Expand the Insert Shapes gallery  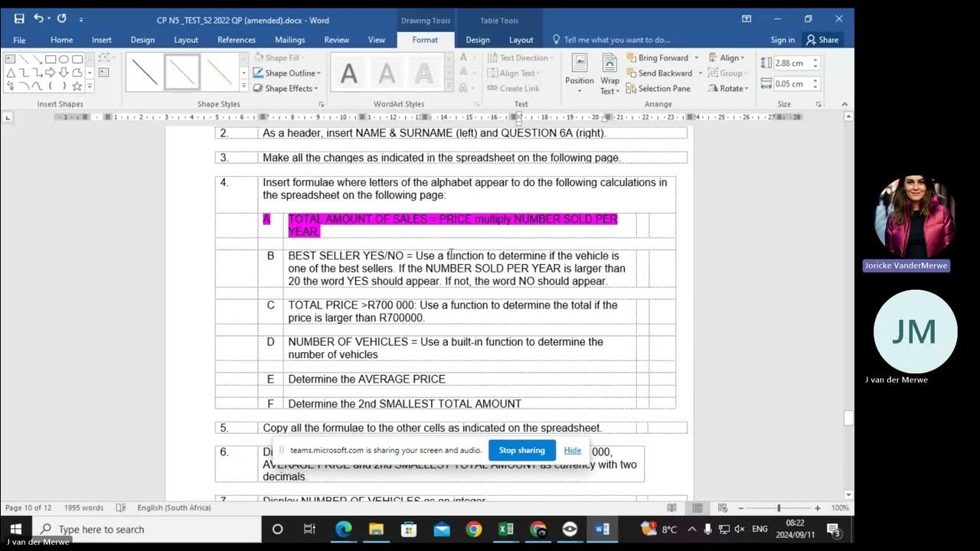click(x=90, y=86)
